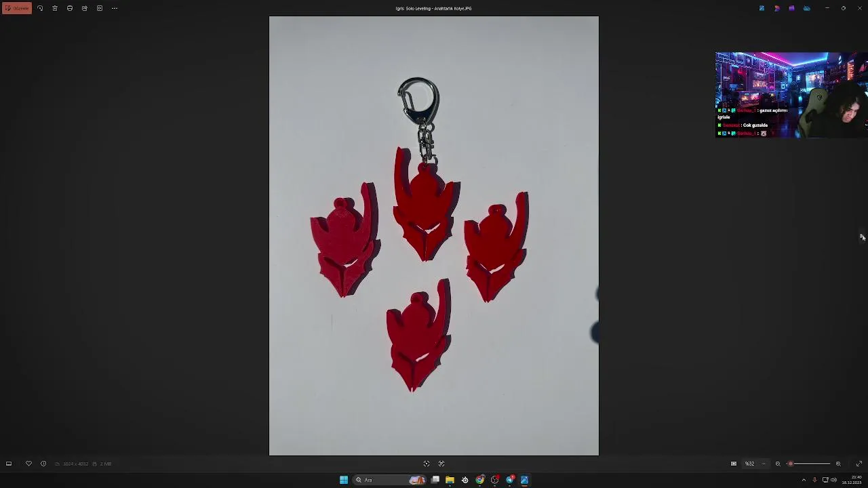
Task: Click the 2 MB file size text
Action: tap(106, 464)
